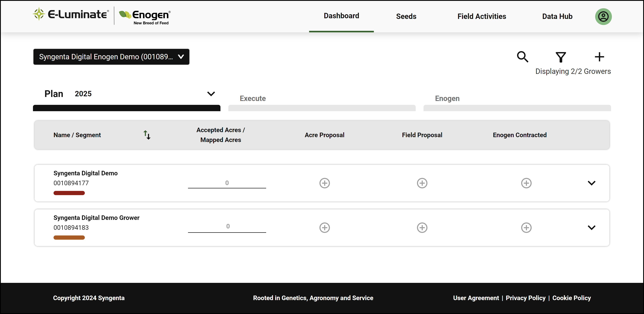This screenshot has width=644, height=314.
Task: Click the red segment bar under 0010894177
Action: point(69,193)
